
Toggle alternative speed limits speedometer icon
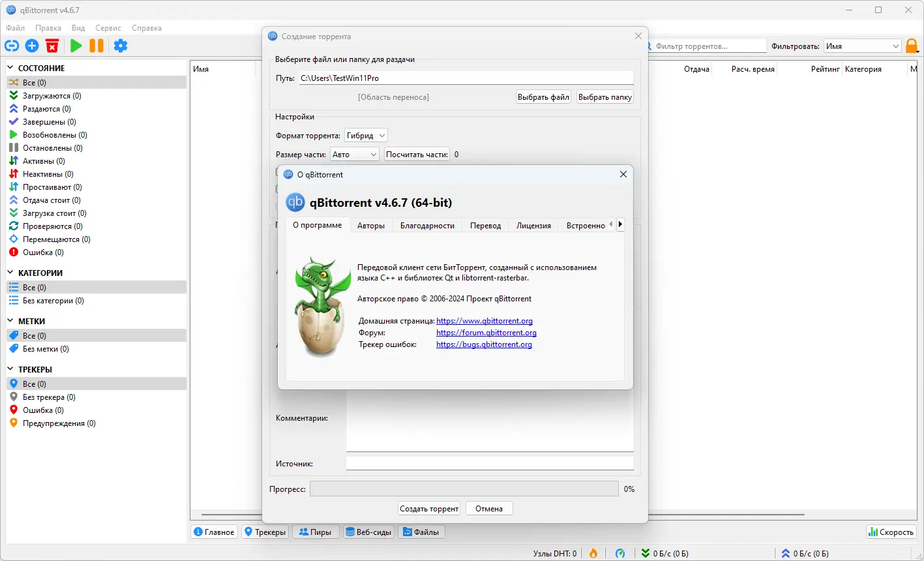(x=620, y=553)
